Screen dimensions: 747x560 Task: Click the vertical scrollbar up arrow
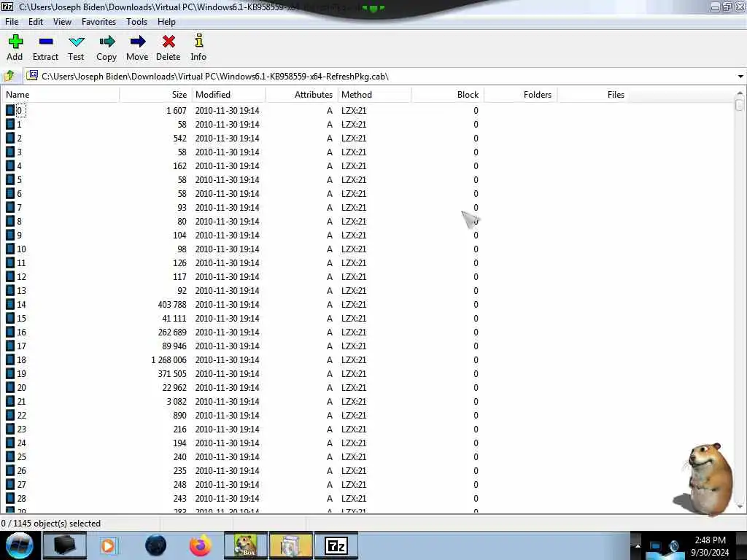740,93
